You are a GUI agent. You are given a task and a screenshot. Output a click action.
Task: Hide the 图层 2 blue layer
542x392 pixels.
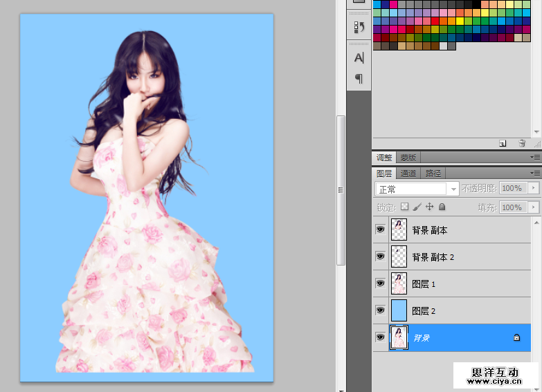(x=380, y=310)
